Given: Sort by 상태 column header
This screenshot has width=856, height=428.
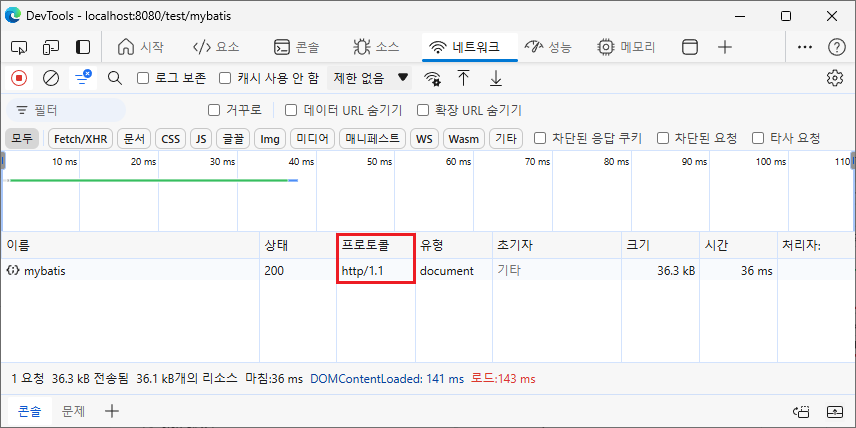Looking at the screenshot, I should coord(298,245).
